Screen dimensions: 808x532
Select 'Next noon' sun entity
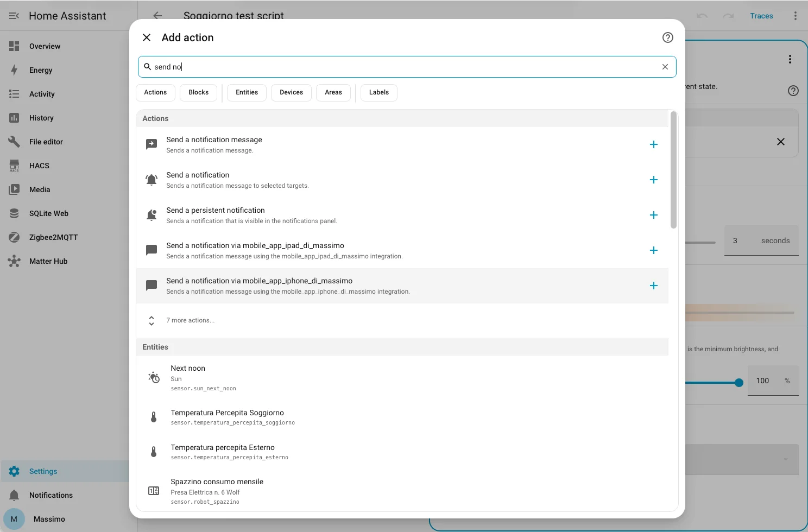click(x=402, y=378)
